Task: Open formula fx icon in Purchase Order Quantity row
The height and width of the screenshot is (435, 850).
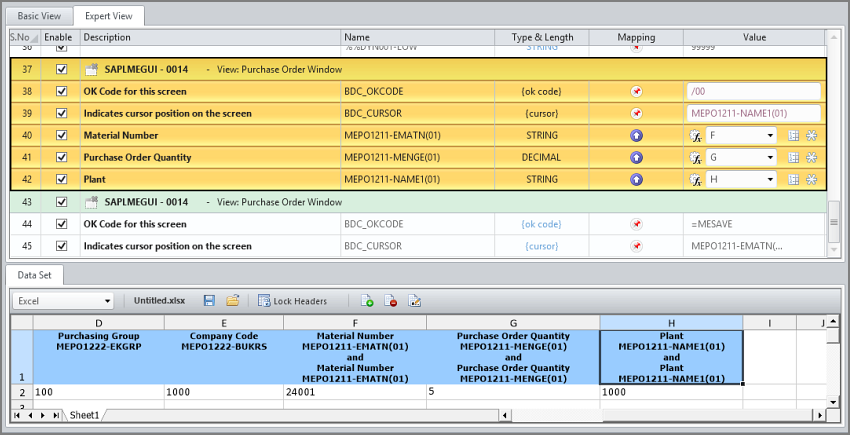Action: pos(696,157)
